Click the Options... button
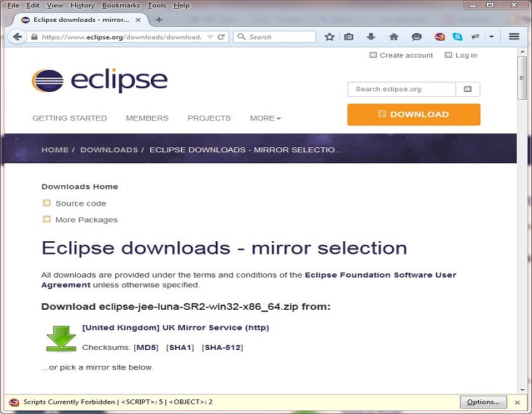 point(483,402)
